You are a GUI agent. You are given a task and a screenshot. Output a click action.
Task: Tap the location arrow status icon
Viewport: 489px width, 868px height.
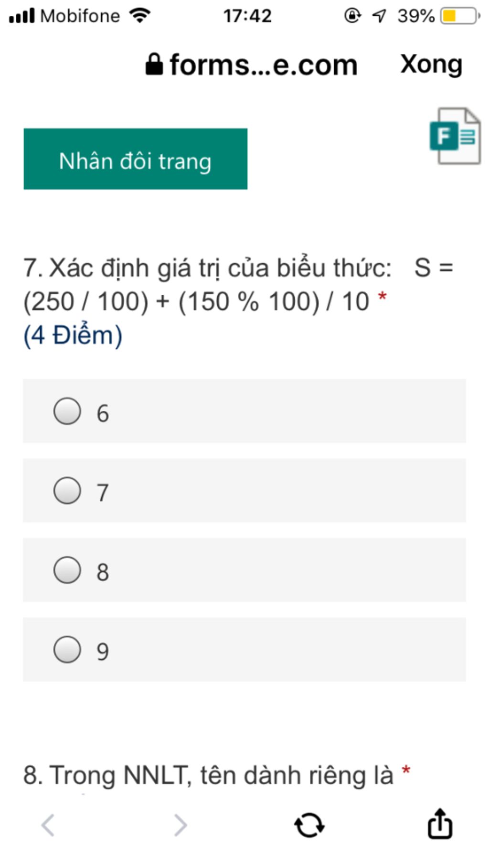[379, 16]
